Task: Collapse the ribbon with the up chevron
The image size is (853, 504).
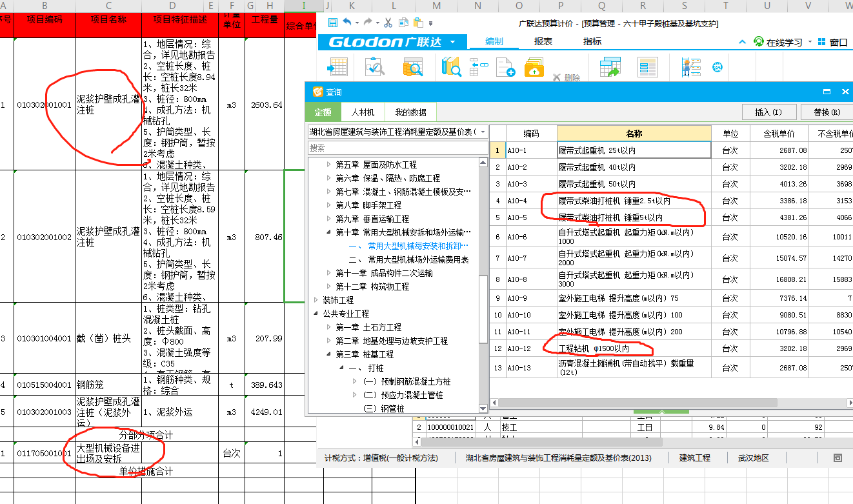Action: [x=743, y=42]
